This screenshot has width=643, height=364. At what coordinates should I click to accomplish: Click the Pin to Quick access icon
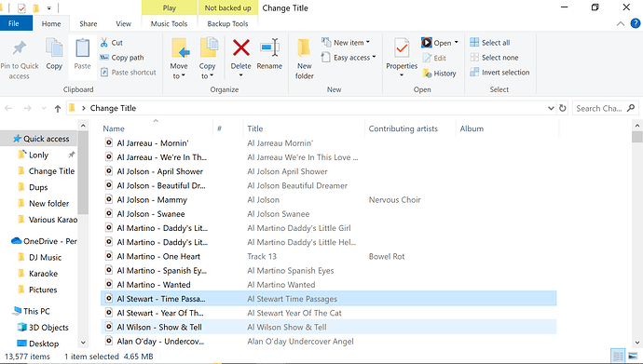pos(19,48)
